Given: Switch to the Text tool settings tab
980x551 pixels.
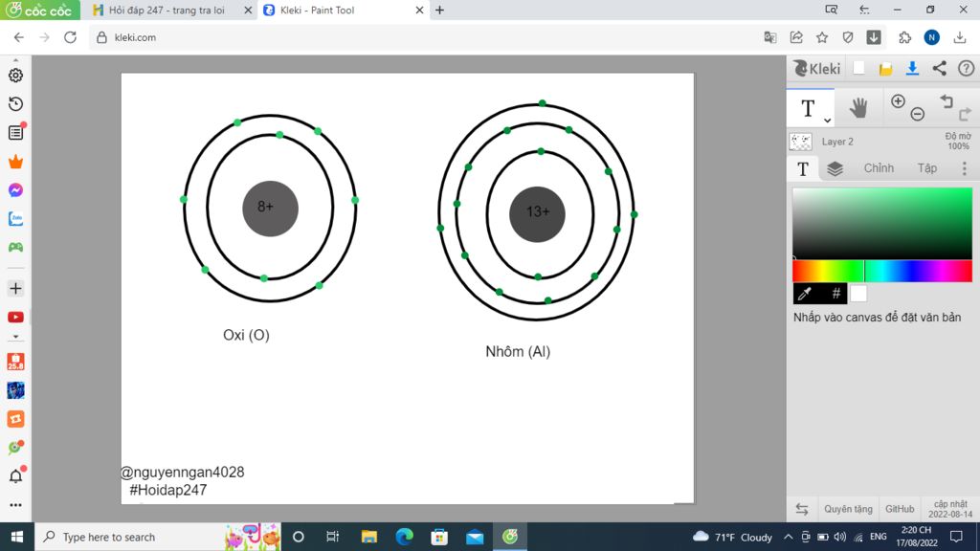Looking at the screenshot, I should [803, 168].
